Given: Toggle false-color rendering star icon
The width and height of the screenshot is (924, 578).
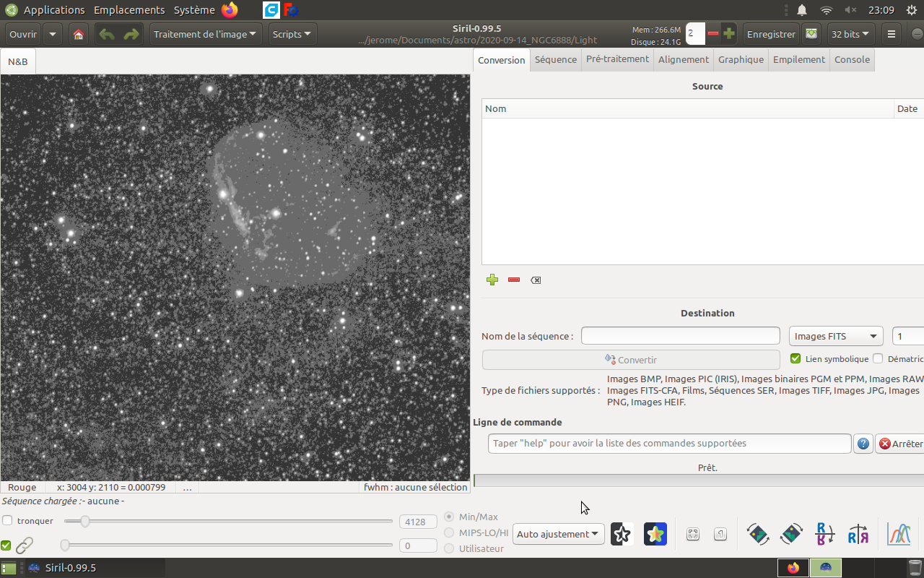Looking at the screenshot, I should (655, 534).
